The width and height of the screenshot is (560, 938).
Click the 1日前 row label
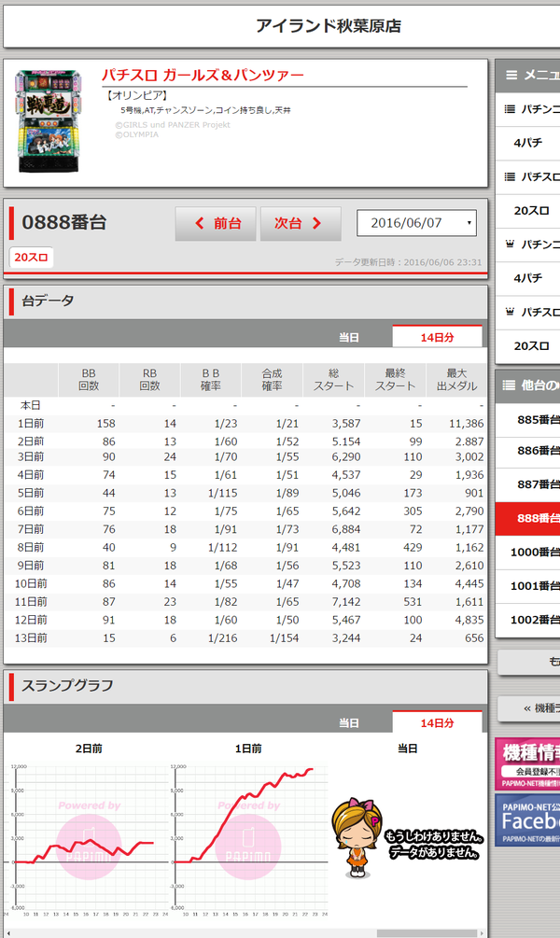31,424
